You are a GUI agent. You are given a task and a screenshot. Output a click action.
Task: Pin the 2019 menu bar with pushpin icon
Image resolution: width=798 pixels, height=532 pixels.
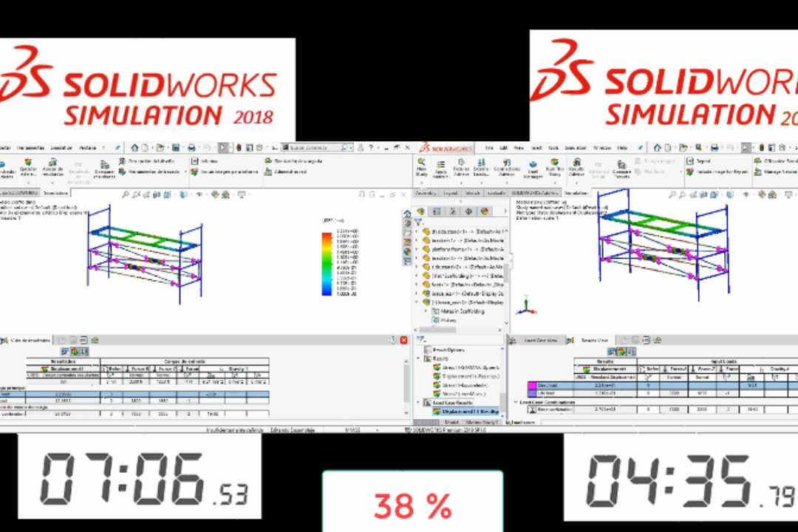(640, 148)
